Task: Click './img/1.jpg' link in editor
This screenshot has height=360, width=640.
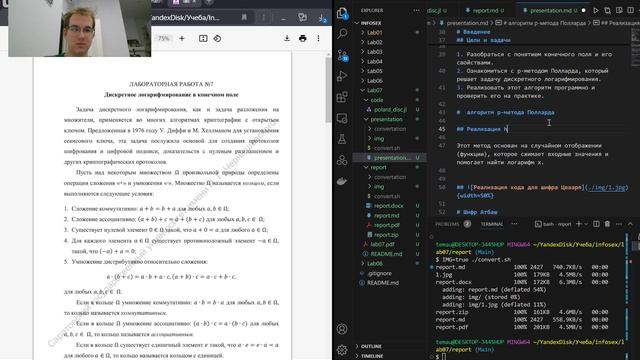Action: pos(606,187)
